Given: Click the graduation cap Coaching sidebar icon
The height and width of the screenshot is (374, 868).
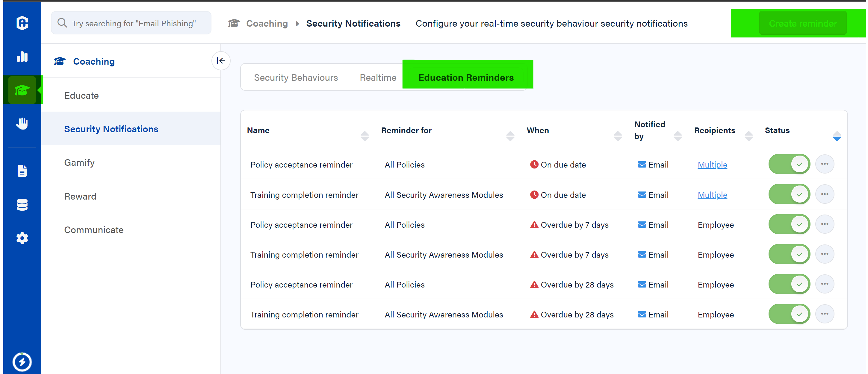Looking at the screenshot, I should pos(22,90).
